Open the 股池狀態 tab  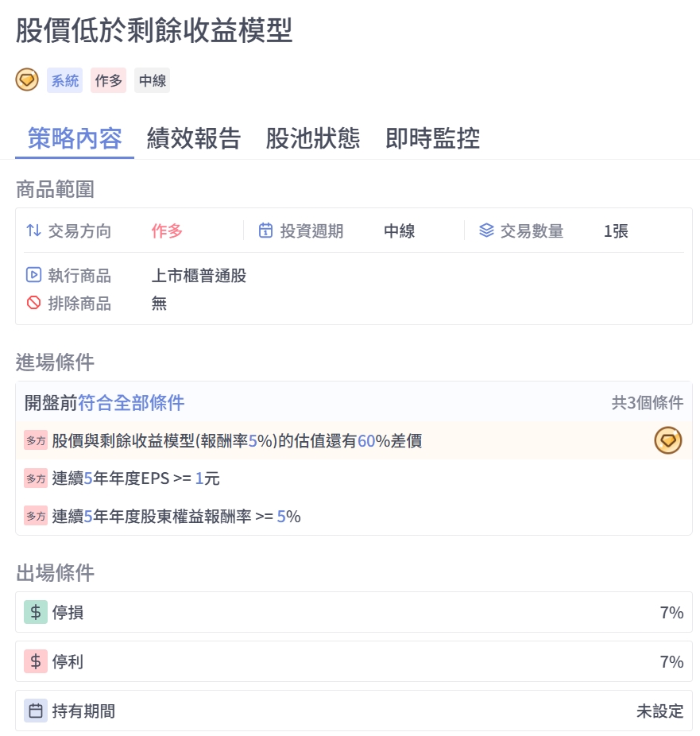point(313,138)
